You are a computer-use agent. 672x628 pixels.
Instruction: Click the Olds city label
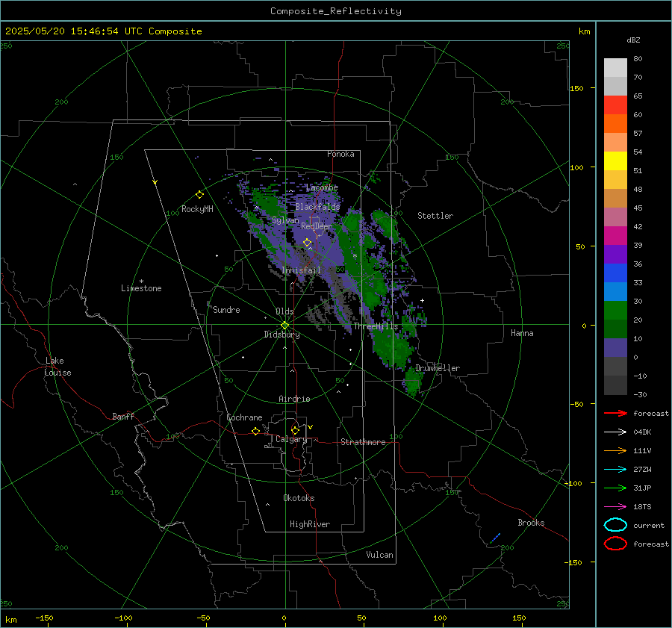[284, 311]
